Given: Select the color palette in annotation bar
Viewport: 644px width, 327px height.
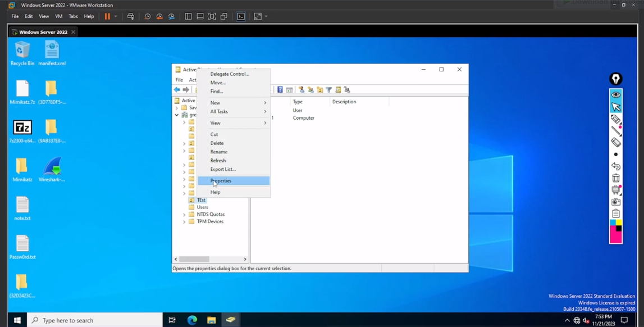Looking at the screenshot, I should 616,231.
